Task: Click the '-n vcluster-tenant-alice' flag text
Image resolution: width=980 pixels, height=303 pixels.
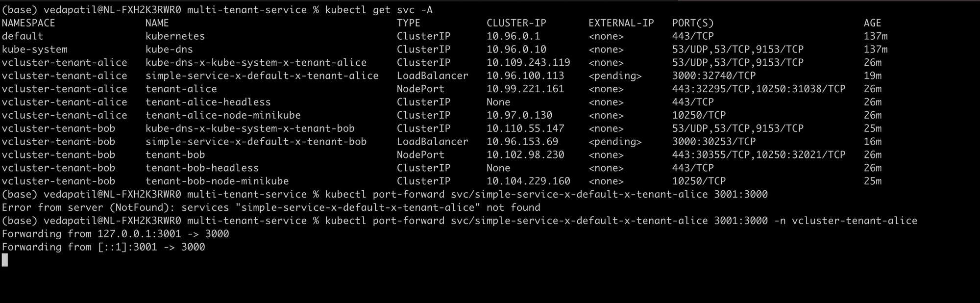Action: point(845,221)
